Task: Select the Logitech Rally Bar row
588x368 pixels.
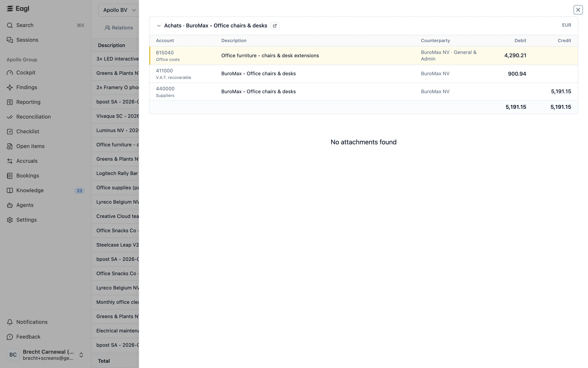Action: coord(115,174)
